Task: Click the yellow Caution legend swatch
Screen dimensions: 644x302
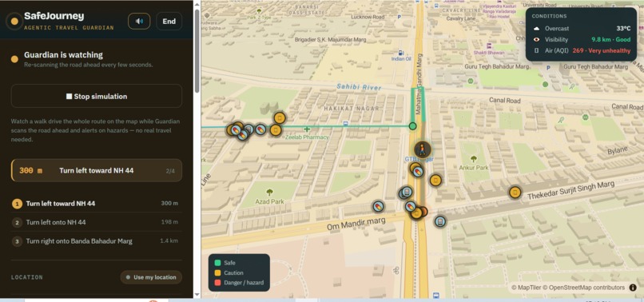Action: 217,272
